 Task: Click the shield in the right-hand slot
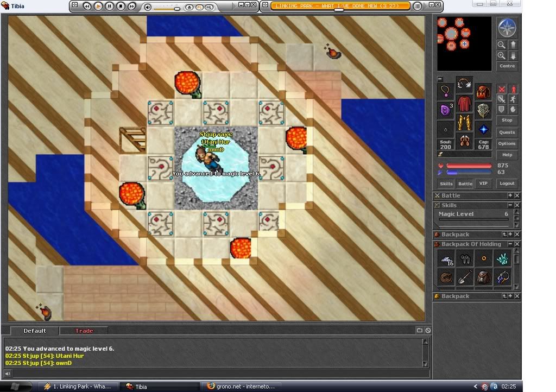point(483,110)
